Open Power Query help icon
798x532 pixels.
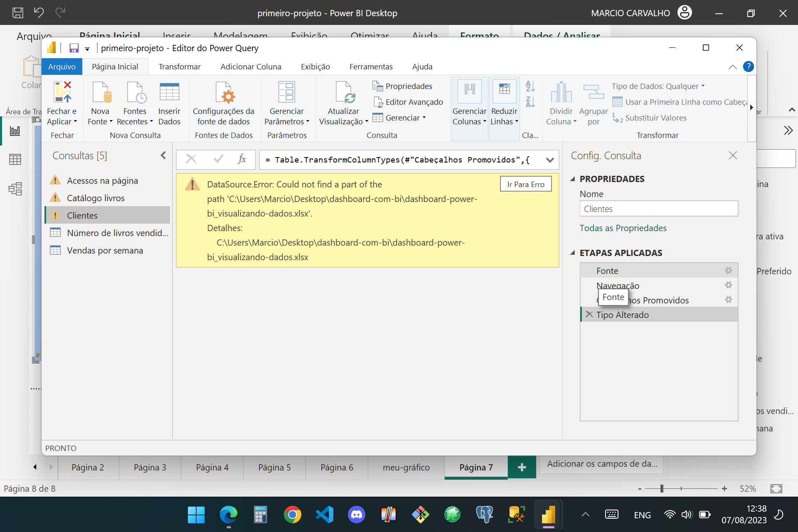(x=748, y=66)
